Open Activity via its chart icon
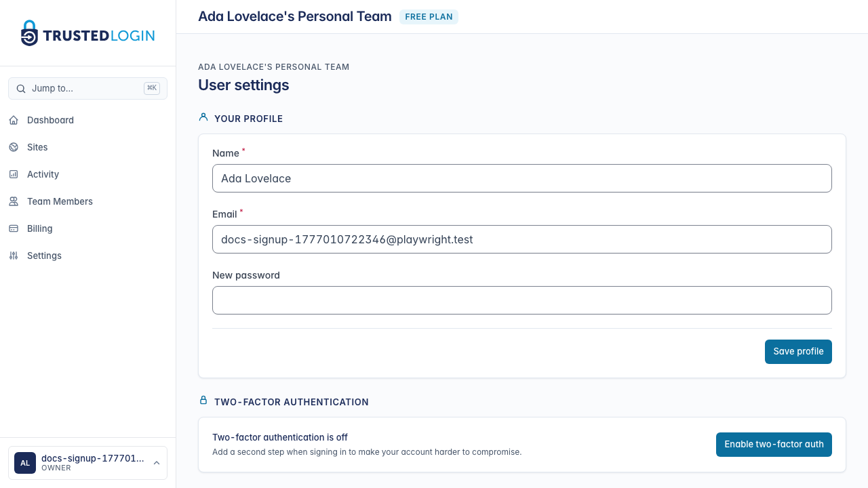The width and height of the screenshot is (868, 488). [14, 174]
